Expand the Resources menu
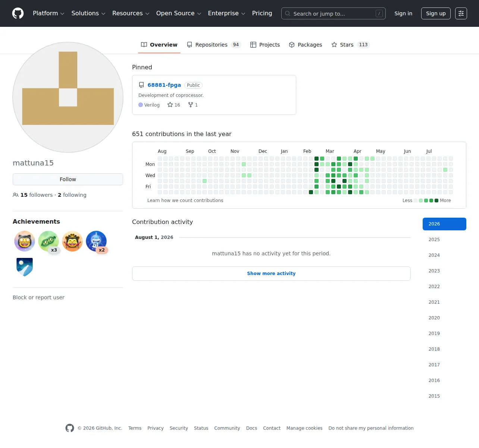 [131, 13]
